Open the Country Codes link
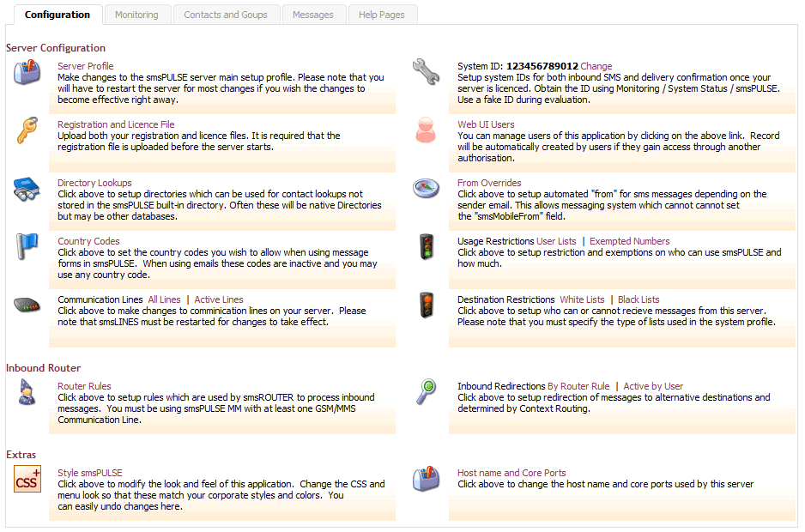805x532 pixels. [x=88, y=241]
